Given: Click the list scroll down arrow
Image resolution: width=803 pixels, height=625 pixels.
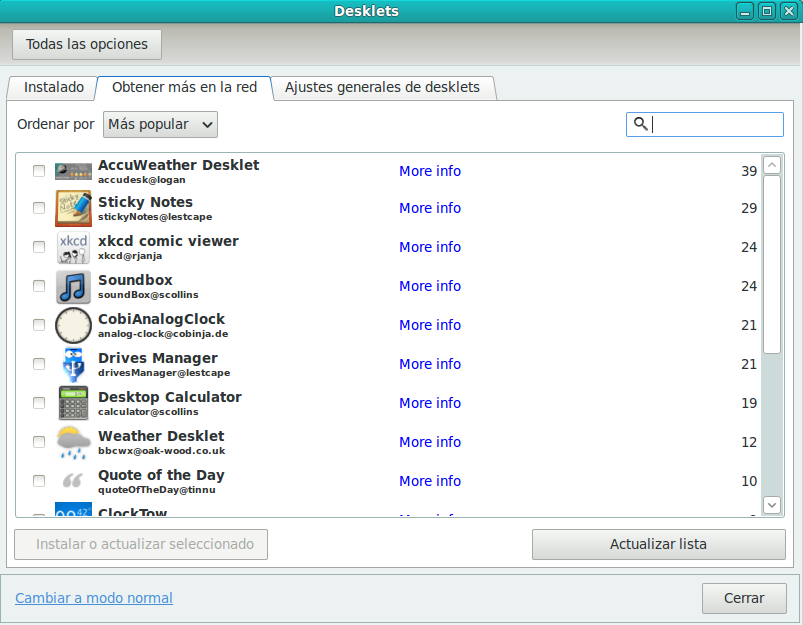Looking at the screenshot, I should point(772,505).
